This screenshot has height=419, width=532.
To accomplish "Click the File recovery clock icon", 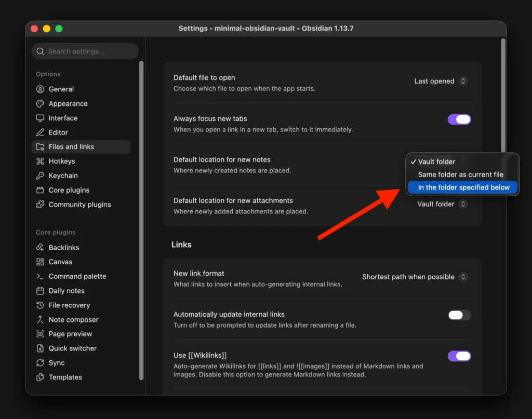I will (x=40, y=305).
